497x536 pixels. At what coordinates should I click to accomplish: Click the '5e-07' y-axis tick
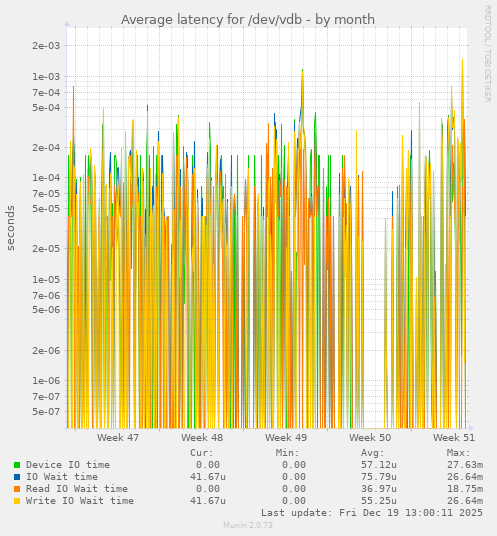click(x=46, y=412)
